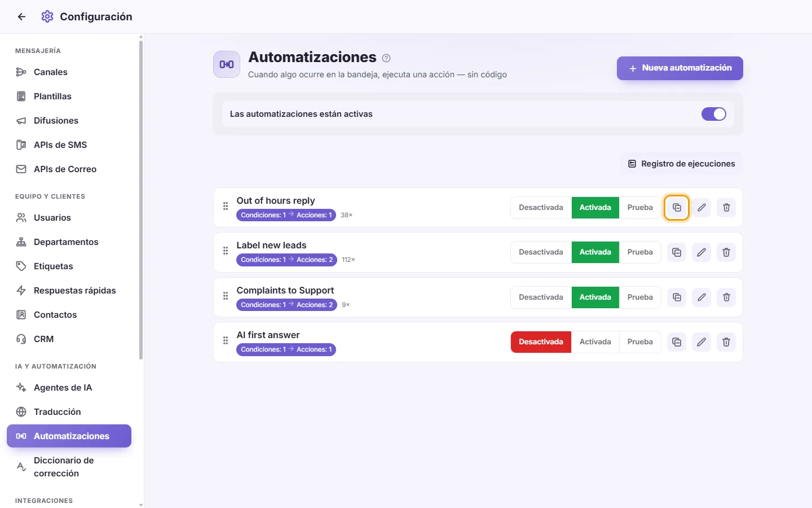Set AI first answer to Activada
This screenshot has width=812, height=508.
[595, 342]
